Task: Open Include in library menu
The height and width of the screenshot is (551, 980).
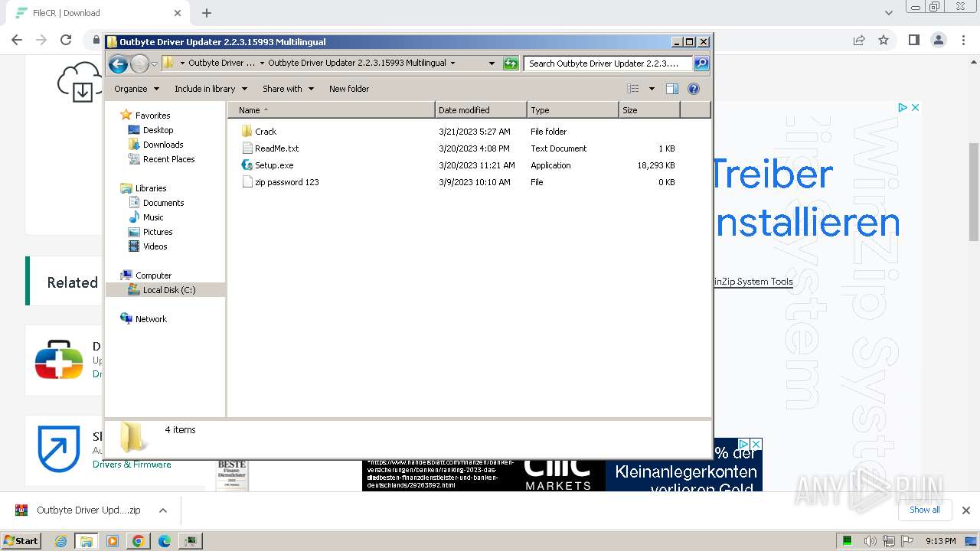Action: [211, 89]
